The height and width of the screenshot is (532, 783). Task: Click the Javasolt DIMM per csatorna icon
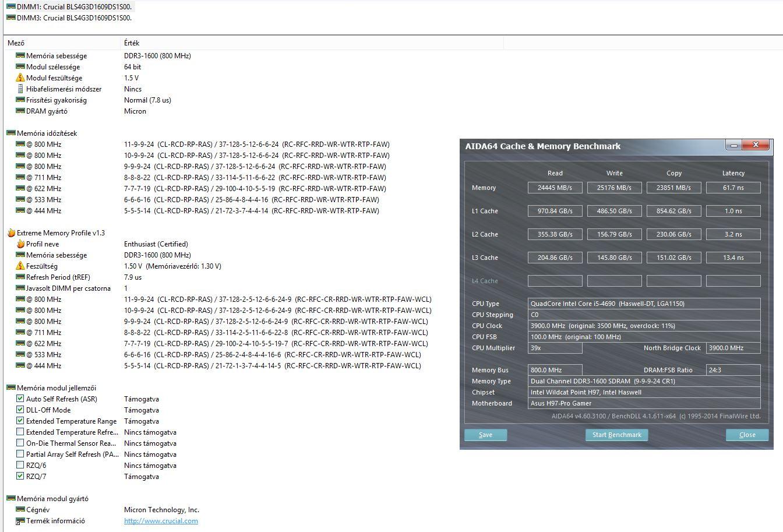[20, 288]
